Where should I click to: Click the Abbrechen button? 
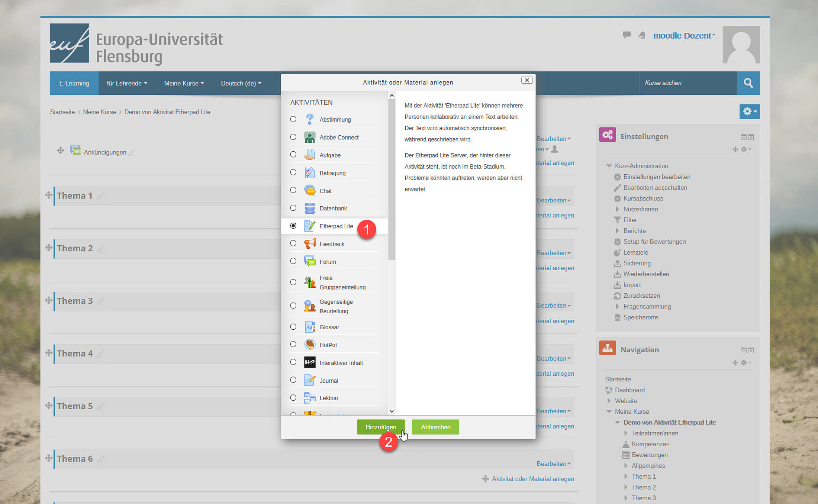pos(435,427)
